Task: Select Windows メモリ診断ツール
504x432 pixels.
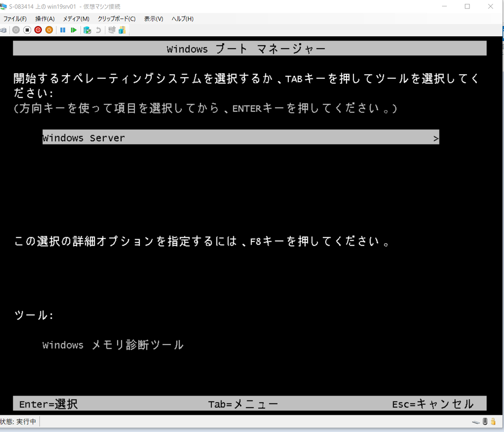Action: click(x=113, y=345)
